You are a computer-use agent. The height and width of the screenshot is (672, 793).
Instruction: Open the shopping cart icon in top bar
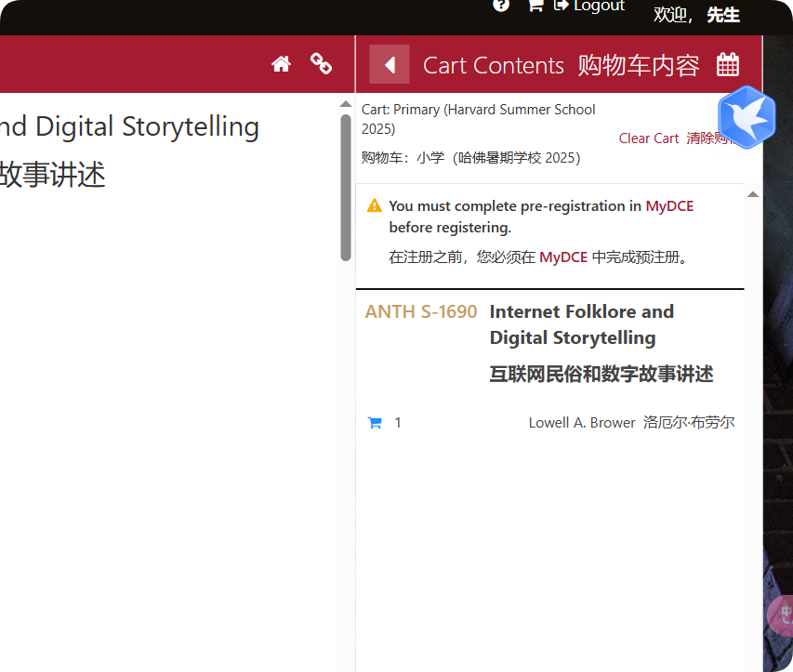pos(535,5)
